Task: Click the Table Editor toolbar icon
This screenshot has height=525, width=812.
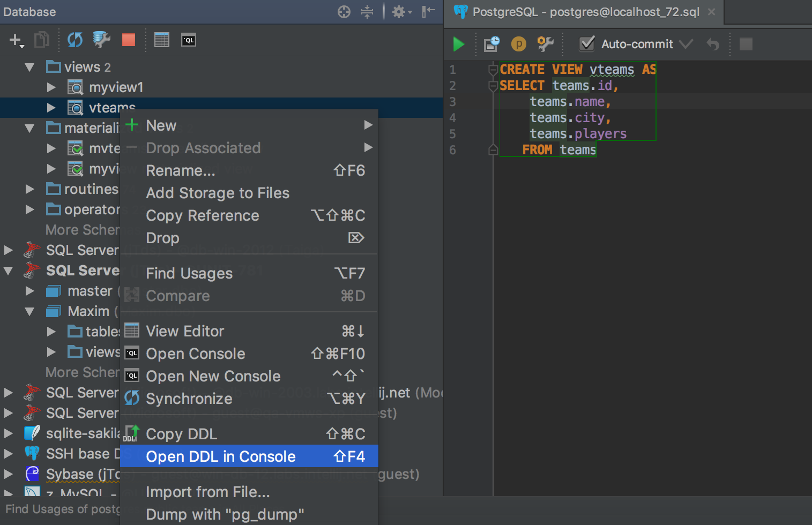Action: click(x=161, y=40)
